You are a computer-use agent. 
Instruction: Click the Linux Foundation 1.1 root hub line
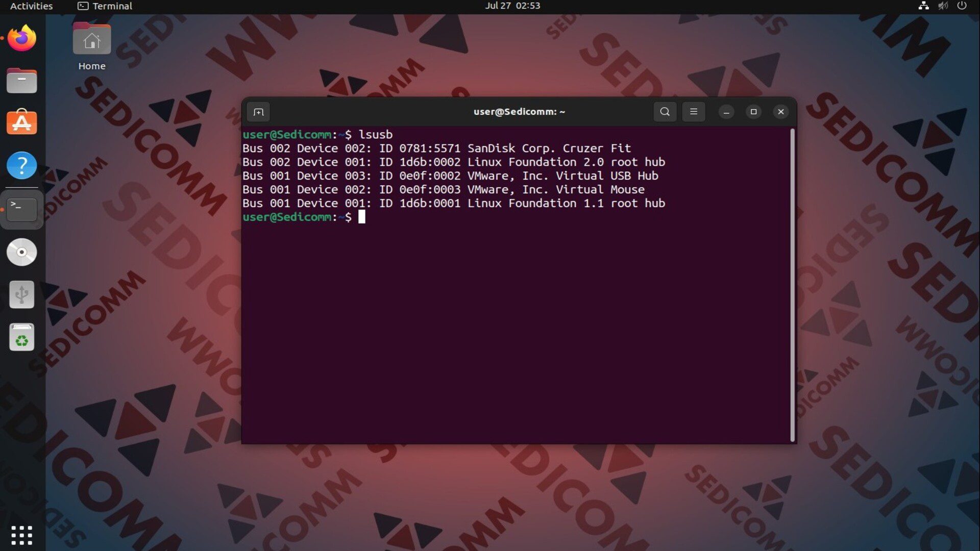(x=454, y=203)
